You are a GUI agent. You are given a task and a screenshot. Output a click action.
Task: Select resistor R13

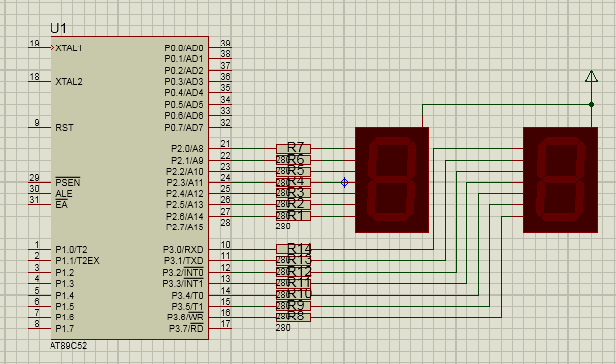(x=293, y=260)
